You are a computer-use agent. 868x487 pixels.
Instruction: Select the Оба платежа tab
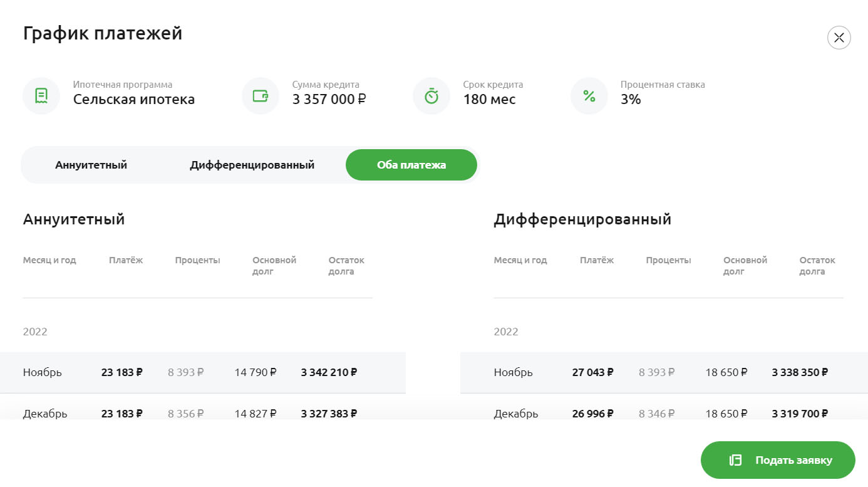pos(411,165)
